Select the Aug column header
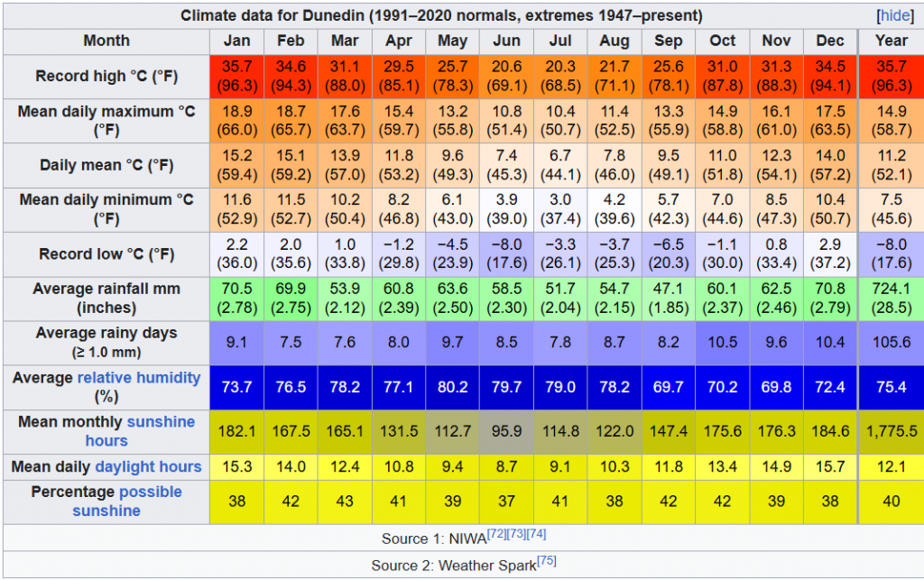 (x=614, y=41)
